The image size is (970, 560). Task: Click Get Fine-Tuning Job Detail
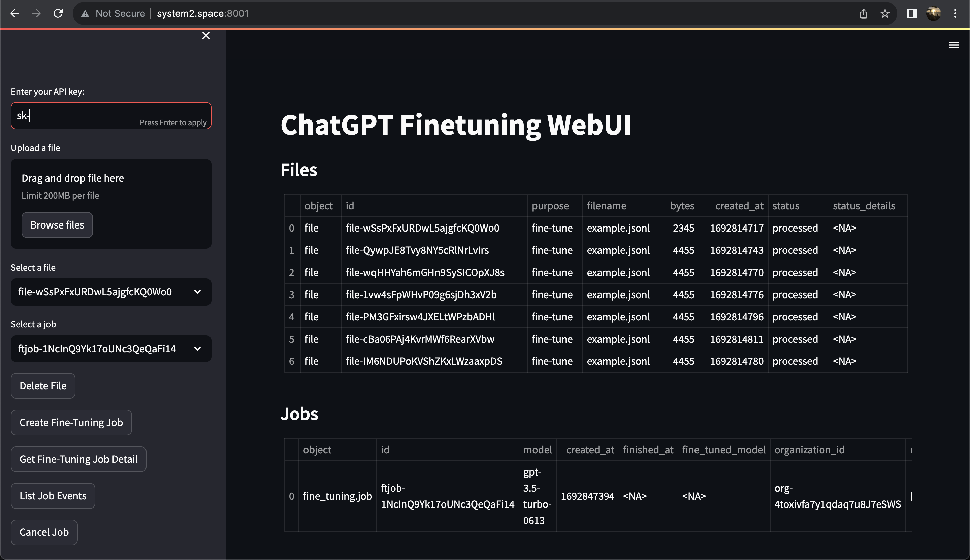(78, 459)
